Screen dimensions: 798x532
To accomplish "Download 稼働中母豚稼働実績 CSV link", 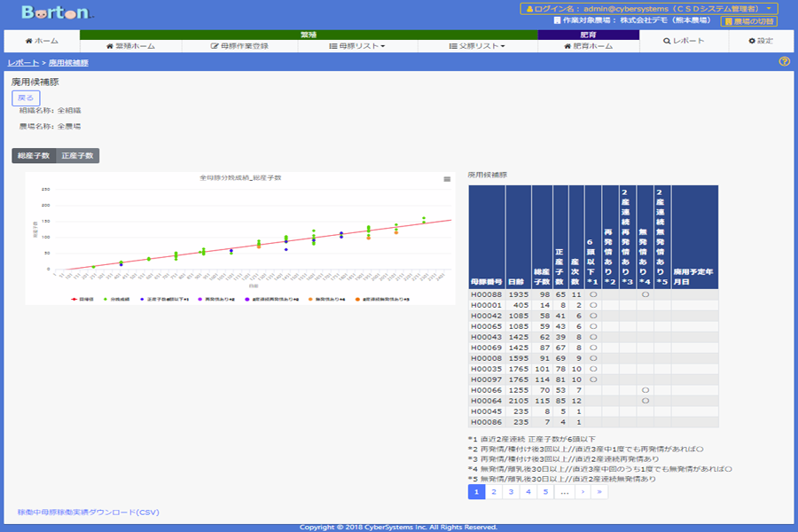I will (x=89, y=512).
